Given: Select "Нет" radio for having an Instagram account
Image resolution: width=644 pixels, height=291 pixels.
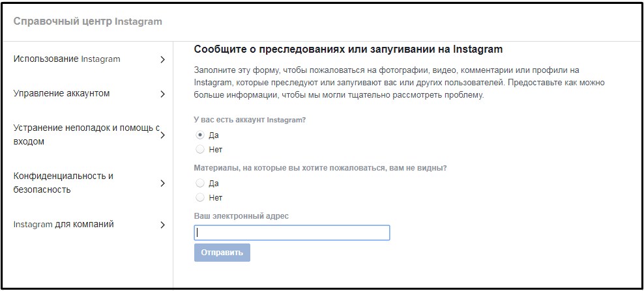Looking at the screenshot, I should click(199, 150).
